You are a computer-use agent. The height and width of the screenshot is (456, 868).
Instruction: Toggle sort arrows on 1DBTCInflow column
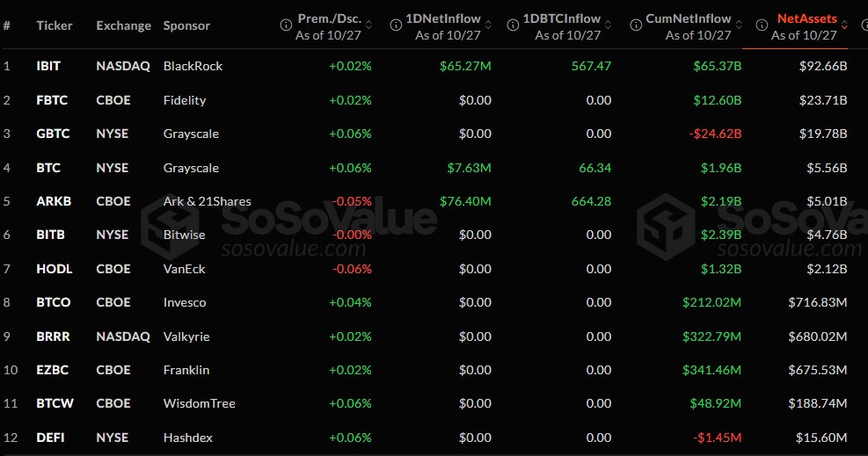(x=609, y=25)
